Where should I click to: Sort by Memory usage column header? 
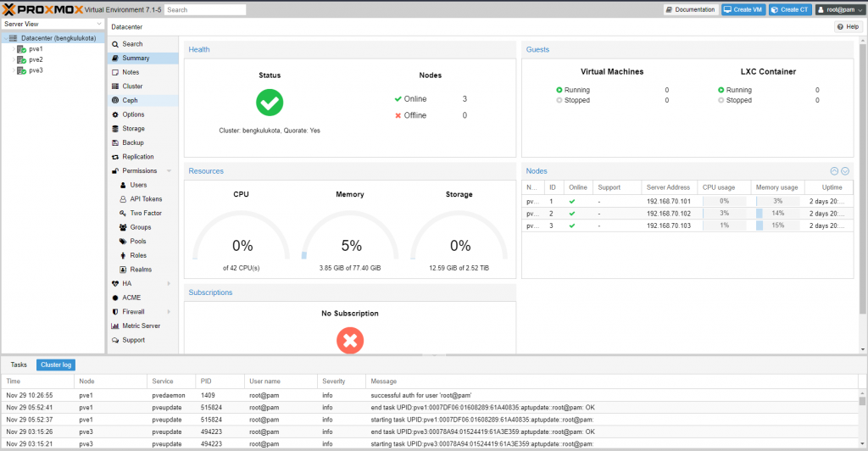click(777, 187)
